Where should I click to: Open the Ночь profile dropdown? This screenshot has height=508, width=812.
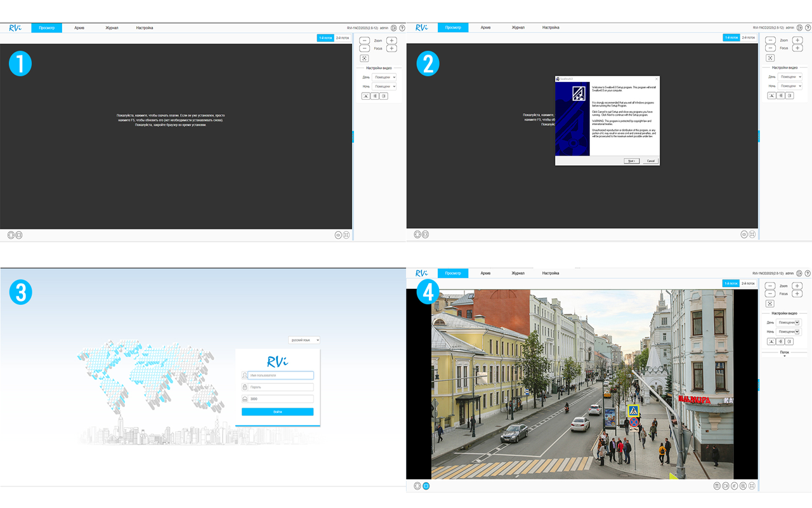point(788,331)
